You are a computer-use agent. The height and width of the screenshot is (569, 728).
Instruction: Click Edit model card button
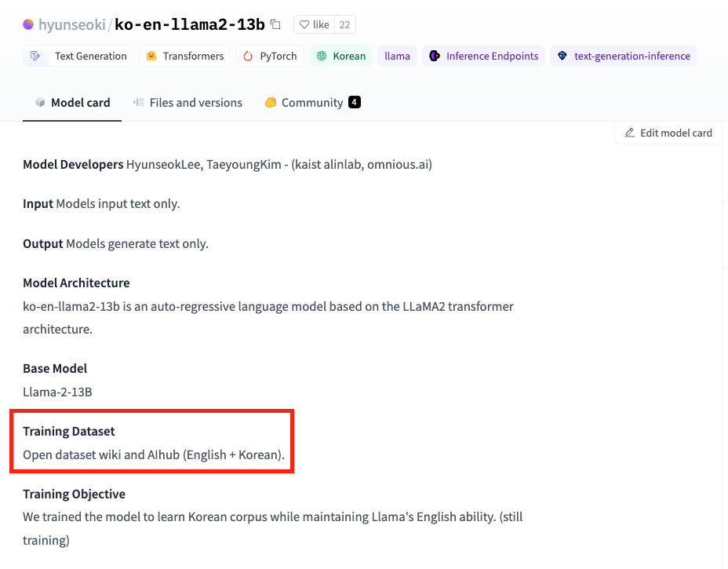tap(668, 133)
